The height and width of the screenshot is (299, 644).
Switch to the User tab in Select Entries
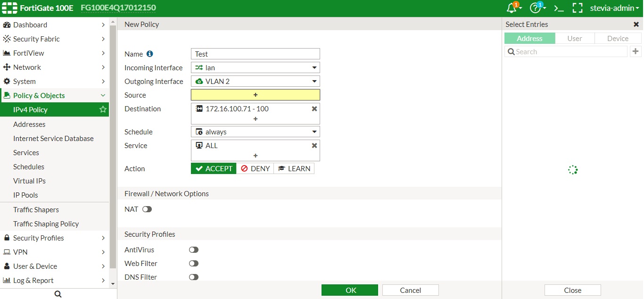tap(574, 39)
